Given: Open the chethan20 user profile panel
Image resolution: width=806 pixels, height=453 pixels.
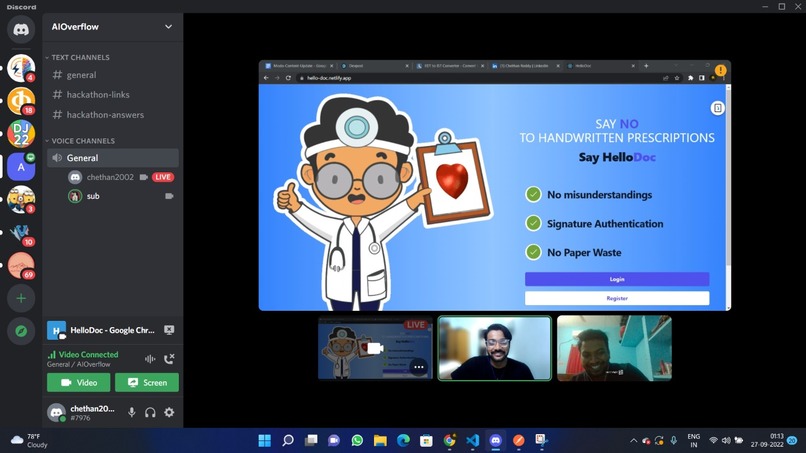Looking at the screenshot, I should click(82, 412).
